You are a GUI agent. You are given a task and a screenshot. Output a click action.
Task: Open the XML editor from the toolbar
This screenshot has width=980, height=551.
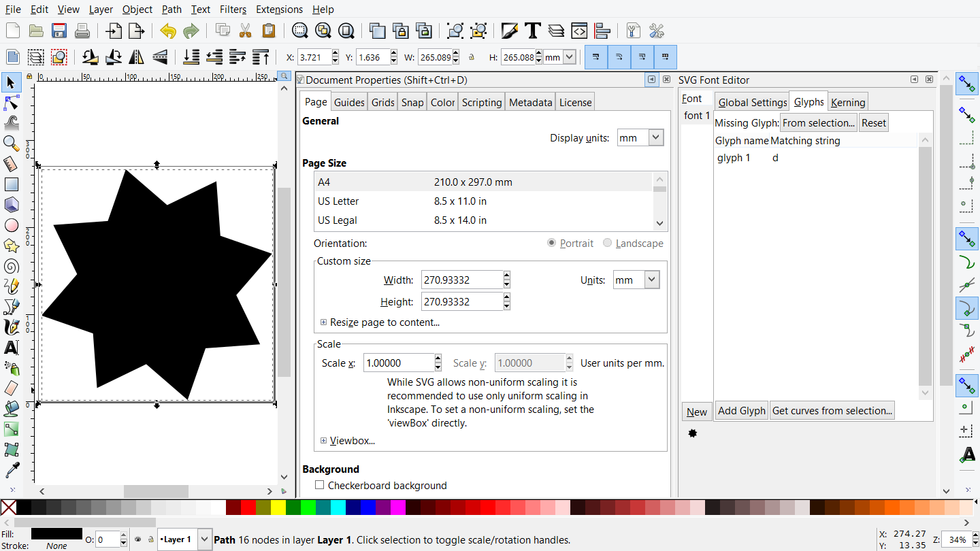(x=580, y=31)
